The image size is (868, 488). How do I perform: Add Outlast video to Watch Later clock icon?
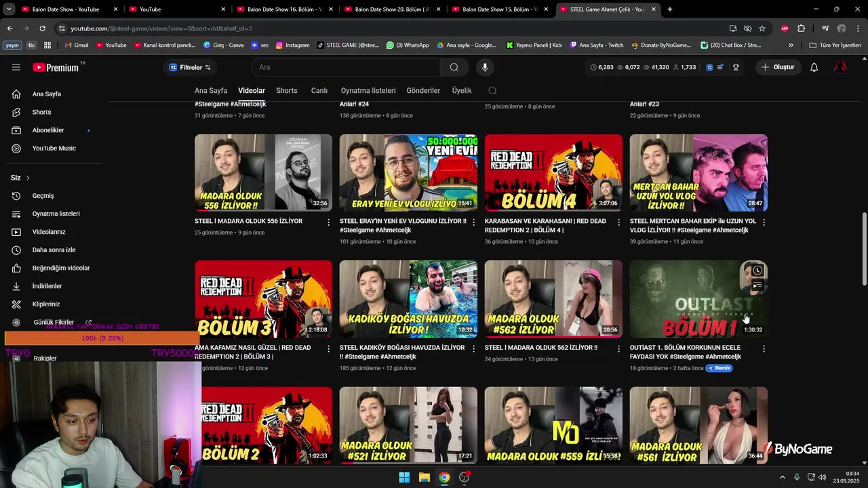[x=757, y=270]
